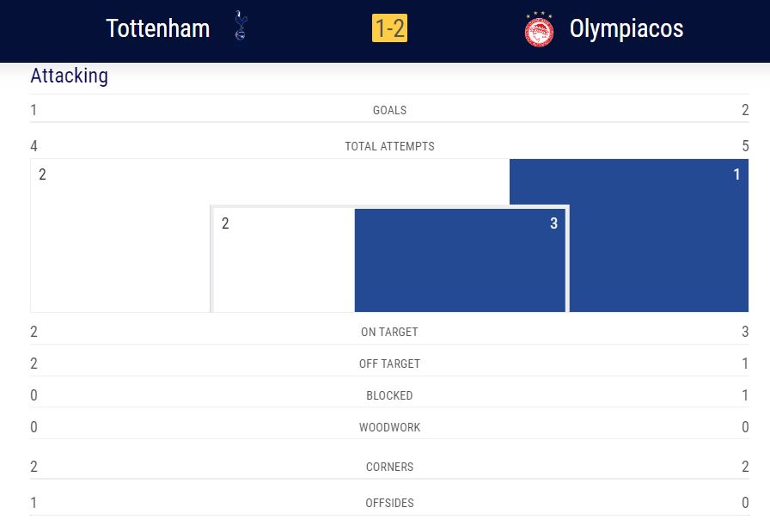Click Olympiacos total attempts value 5
Image resolution: width=770 pixels, height=532 pixels.
(745, 146)
